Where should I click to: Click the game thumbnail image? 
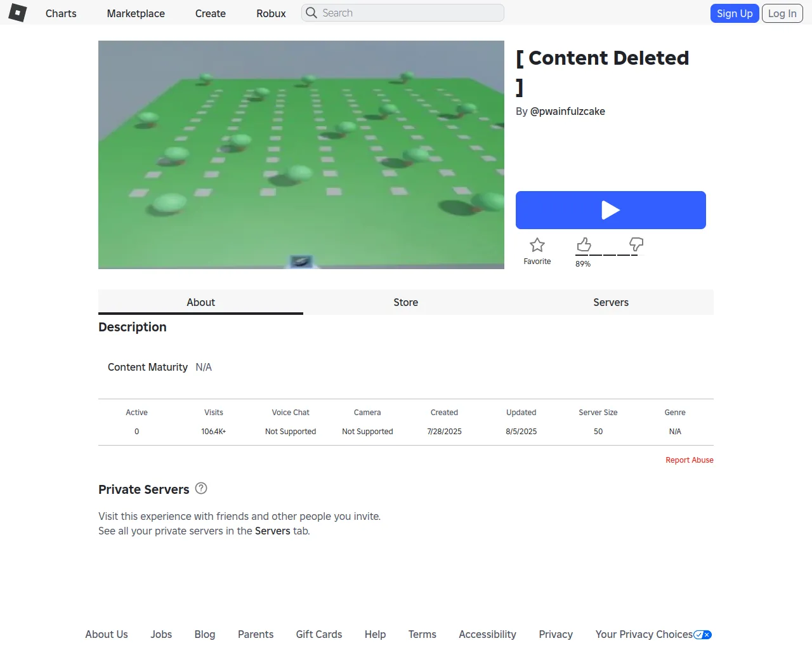point(301,155)
